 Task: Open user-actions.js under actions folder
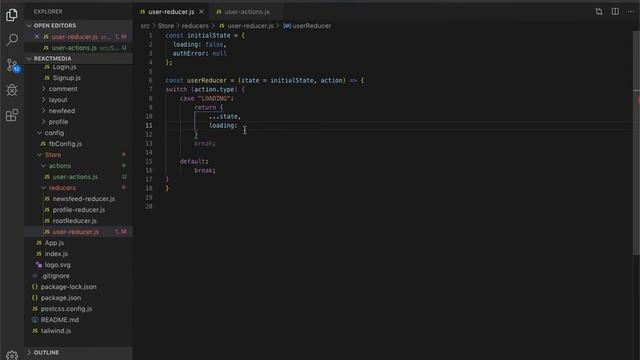tap(75, 177)
